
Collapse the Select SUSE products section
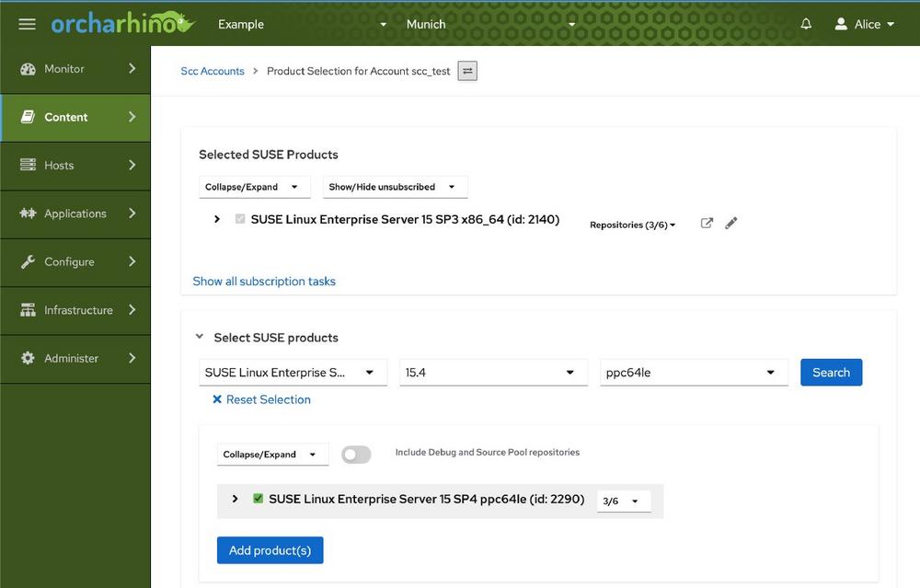tap(200, 338)
